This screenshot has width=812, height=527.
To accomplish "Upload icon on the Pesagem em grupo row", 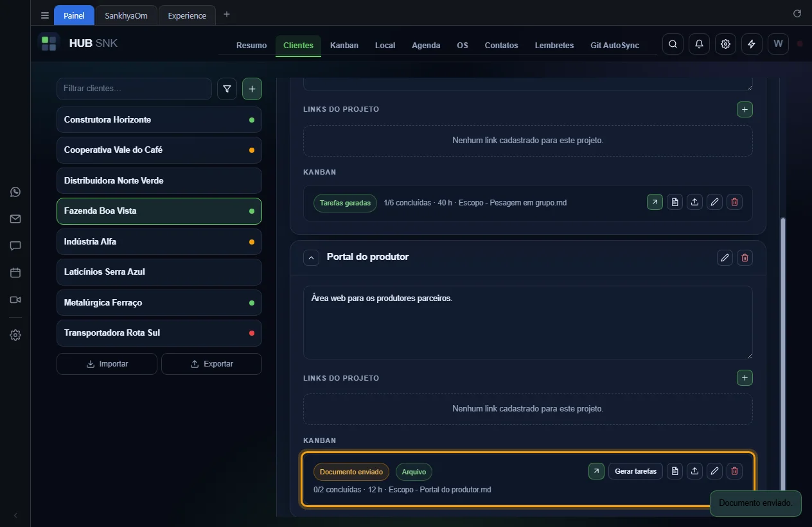I will click(x=694, y=202).
